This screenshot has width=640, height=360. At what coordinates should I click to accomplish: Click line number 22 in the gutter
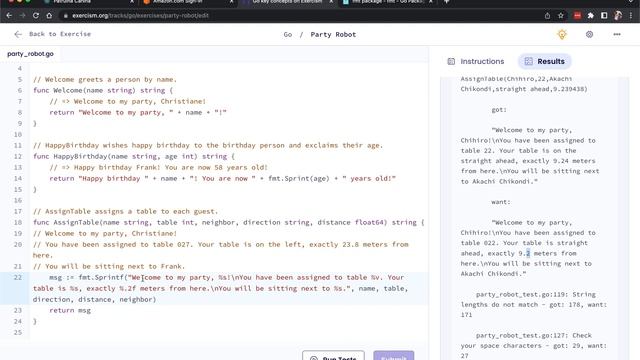point(18,278)
